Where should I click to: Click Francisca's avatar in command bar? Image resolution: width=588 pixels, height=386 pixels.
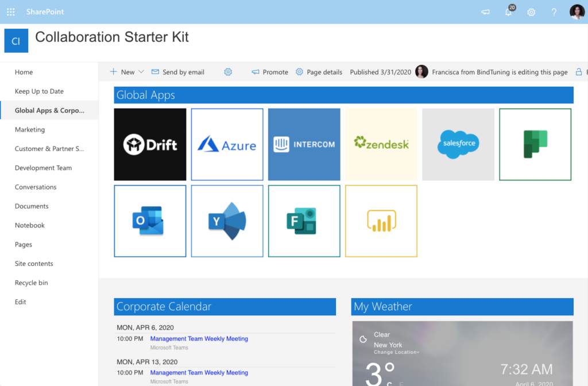[x=422, y=71]
